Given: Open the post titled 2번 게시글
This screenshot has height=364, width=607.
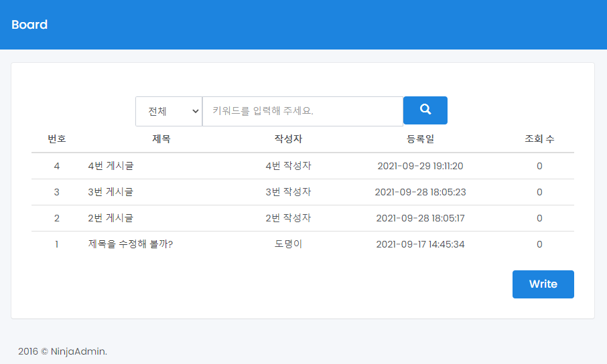Looking at the screenshot, I should tap(111, 218).
